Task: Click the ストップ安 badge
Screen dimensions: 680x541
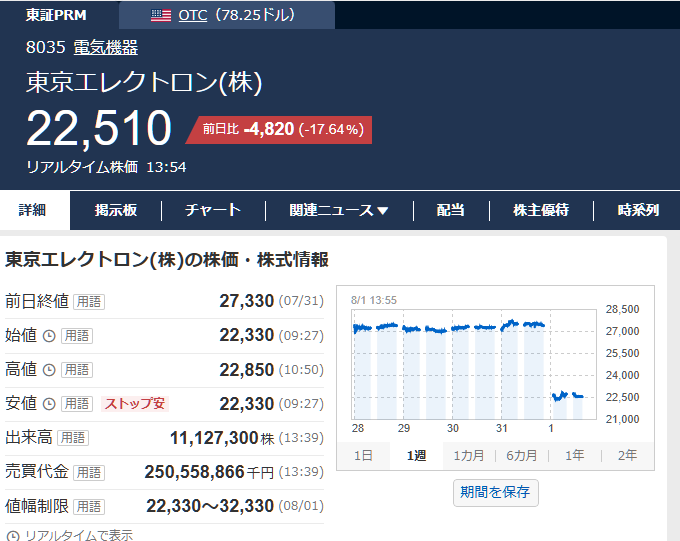Action: click(x=135, y=404)
